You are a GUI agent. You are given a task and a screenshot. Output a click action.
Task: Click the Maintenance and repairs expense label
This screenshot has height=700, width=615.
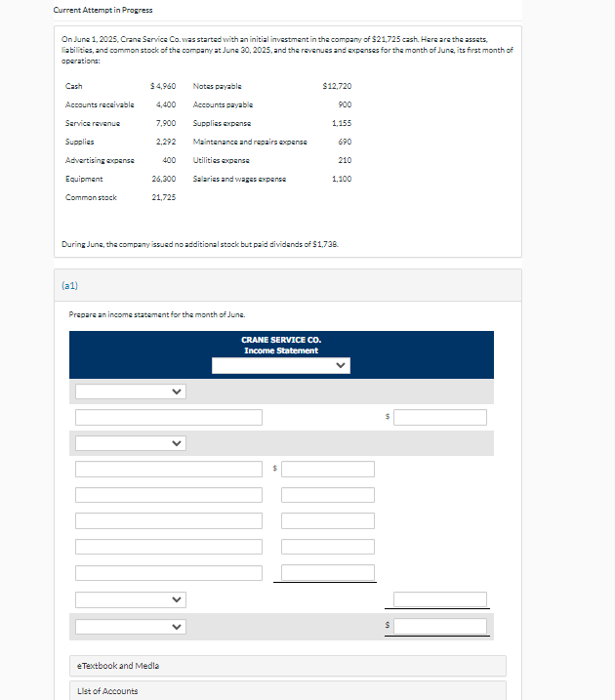(250, 142)
